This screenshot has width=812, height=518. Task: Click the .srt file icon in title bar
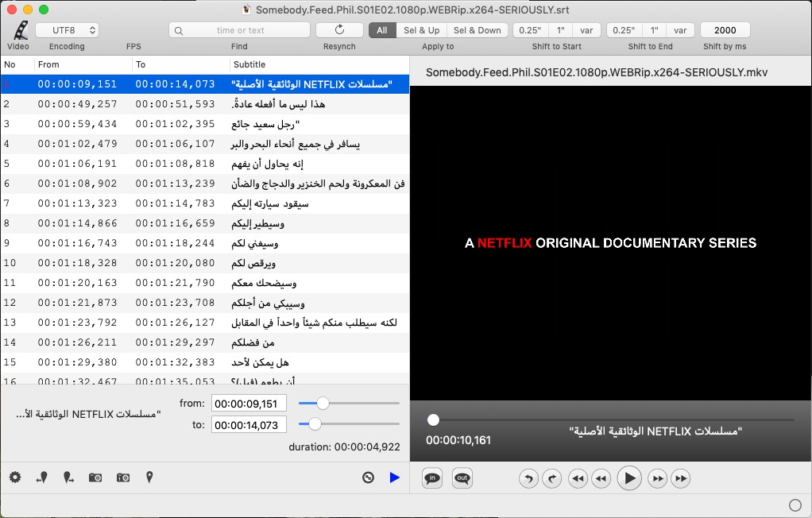pyautogui.click(x=246, y=10)
